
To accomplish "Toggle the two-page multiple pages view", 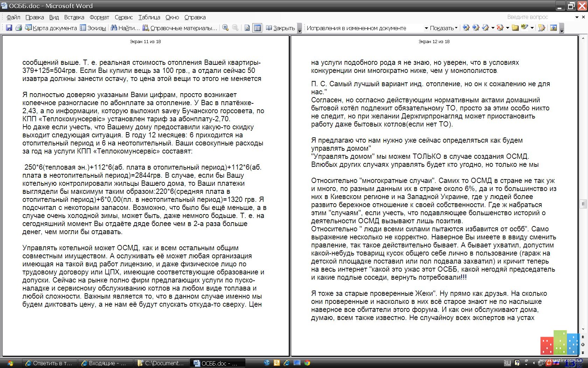I will (257, 28).
